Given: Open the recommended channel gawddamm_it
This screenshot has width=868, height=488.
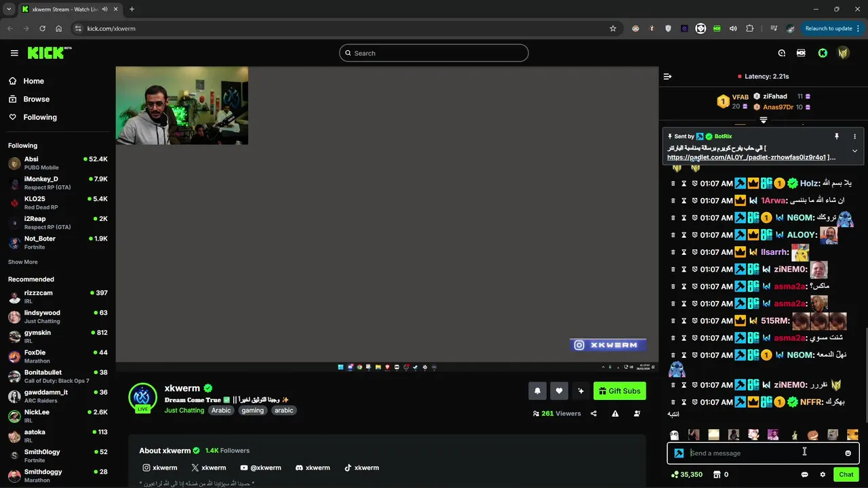Looking at the screenshot, I should [58, 396].
